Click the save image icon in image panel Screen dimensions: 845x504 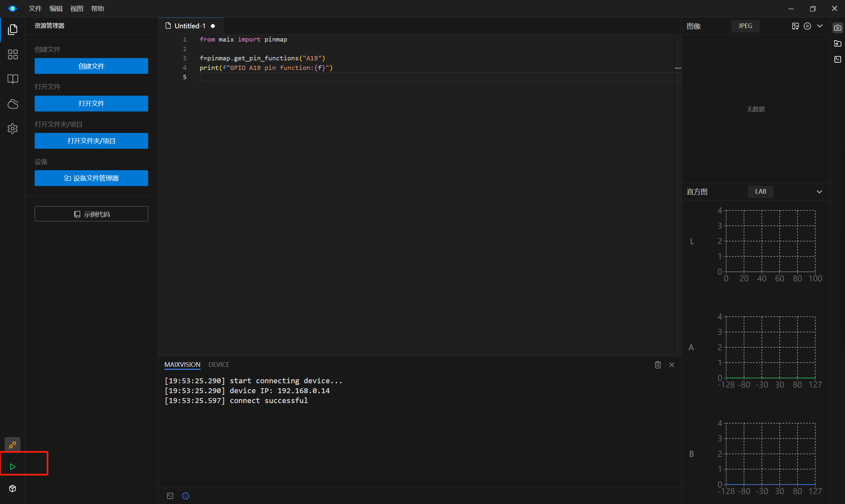pyautogui.click(x=795, y=26)
